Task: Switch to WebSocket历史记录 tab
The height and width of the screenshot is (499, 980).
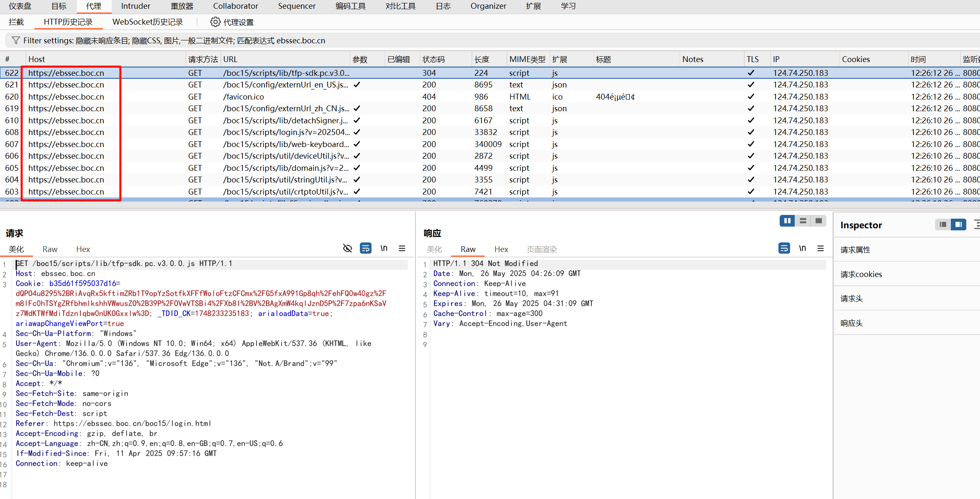Action: [x=147, y=22]
